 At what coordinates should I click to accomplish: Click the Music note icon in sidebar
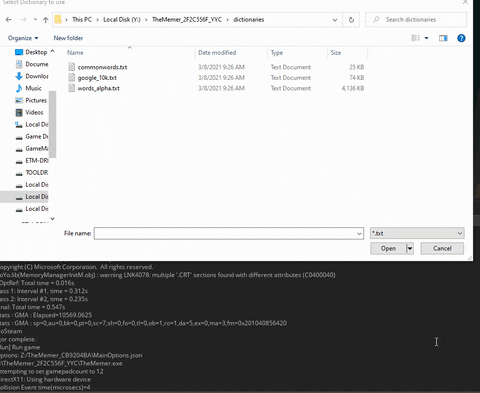point(19,88)
